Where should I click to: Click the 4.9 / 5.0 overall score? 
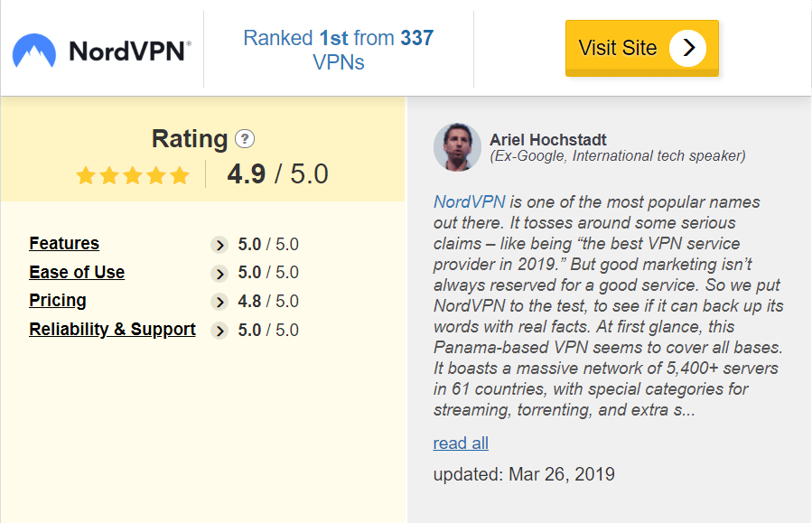click(x=277, y=174)
